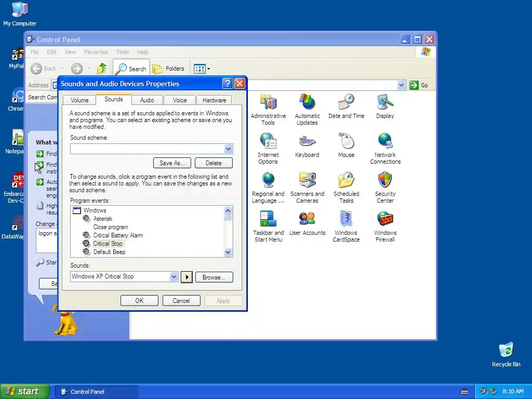The image size is (532, 399).
Task: Expand the Sound scheme dropdown
Action: click(x=229, y=149)
